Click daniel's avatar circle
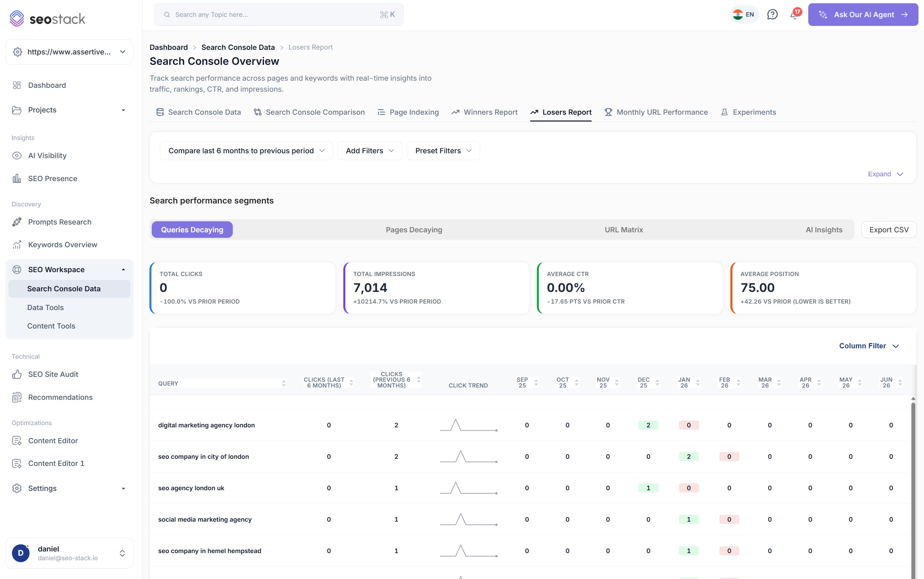The image size is (924, 579). (21, 553)
